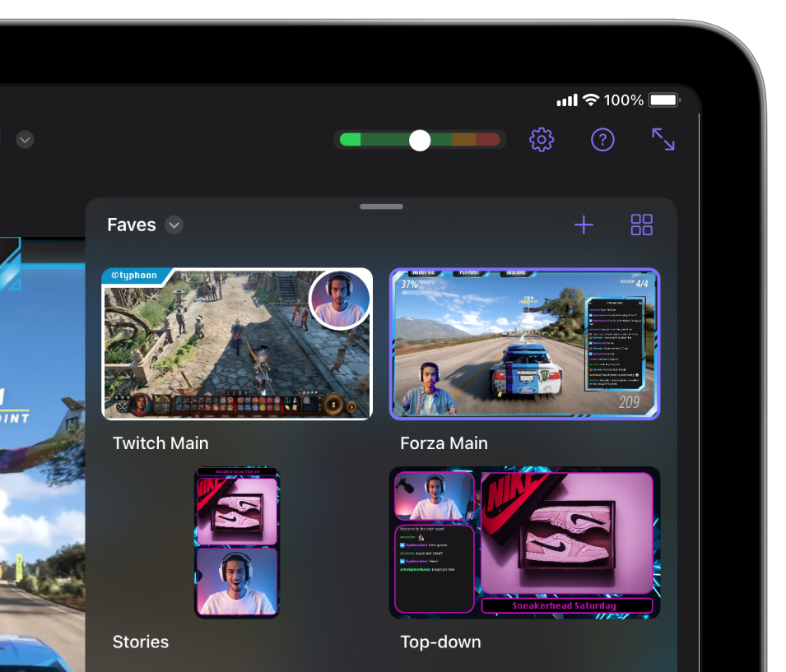Viewport: 786px width, 672px height.
Task: Click the panel grab handle above Faves
Action: 381,206
